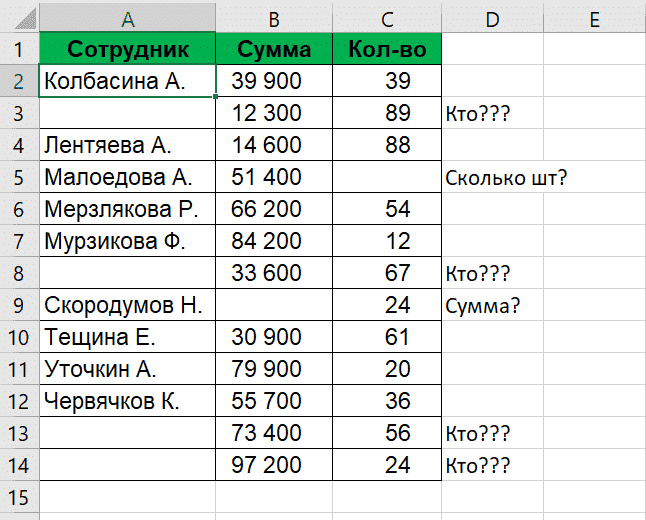Select cell 'Малоедова А.'
This screenshot has width=646, height=520.
pos(128,177)
